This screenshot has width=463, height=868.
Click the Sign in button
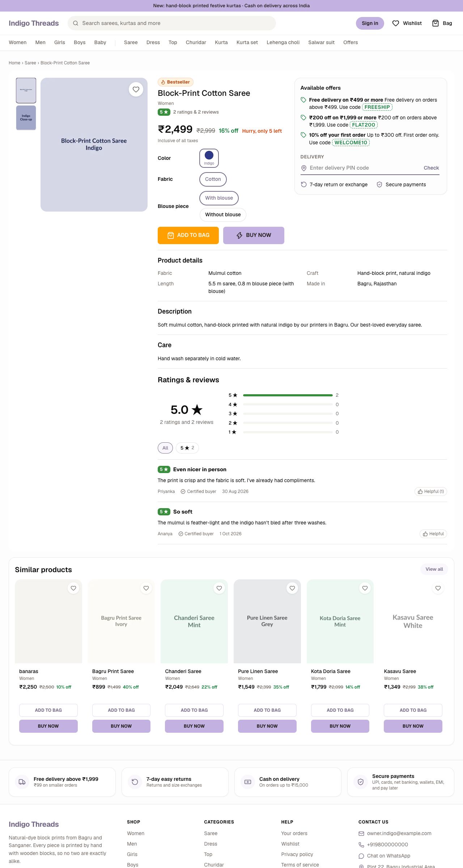[370, 23]
